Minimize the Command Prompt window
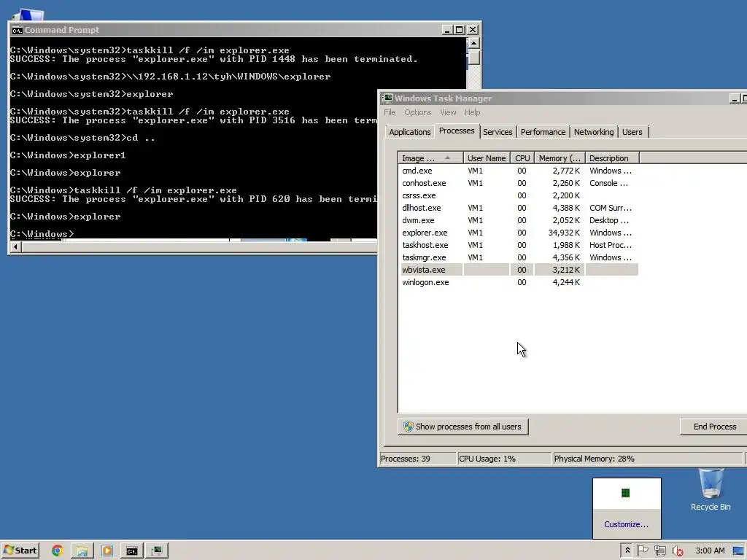This screenshot has width=747, height=560. point(447,30)
